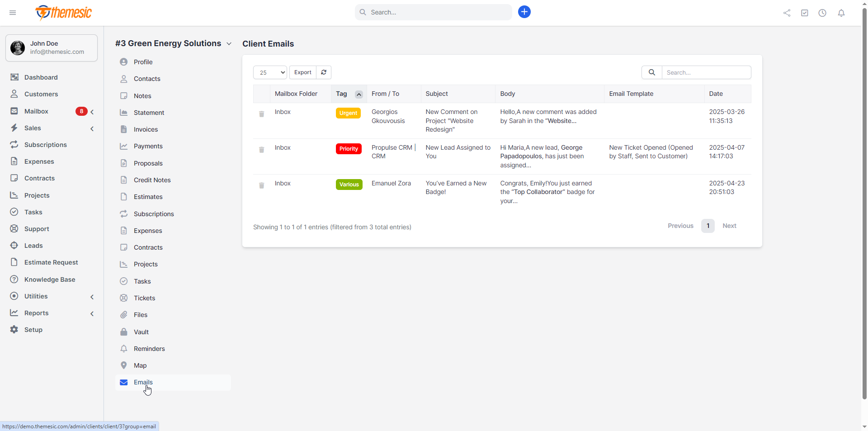Select Invoices in the client menu
This screenshot has width=868, height=431.
[145, 129]
